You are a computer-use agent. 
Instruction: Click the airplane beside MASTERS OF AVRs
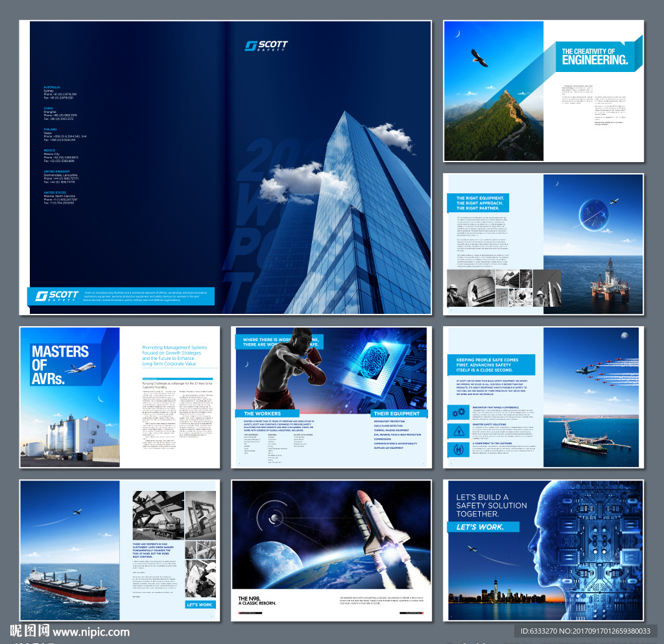[80, 367]
